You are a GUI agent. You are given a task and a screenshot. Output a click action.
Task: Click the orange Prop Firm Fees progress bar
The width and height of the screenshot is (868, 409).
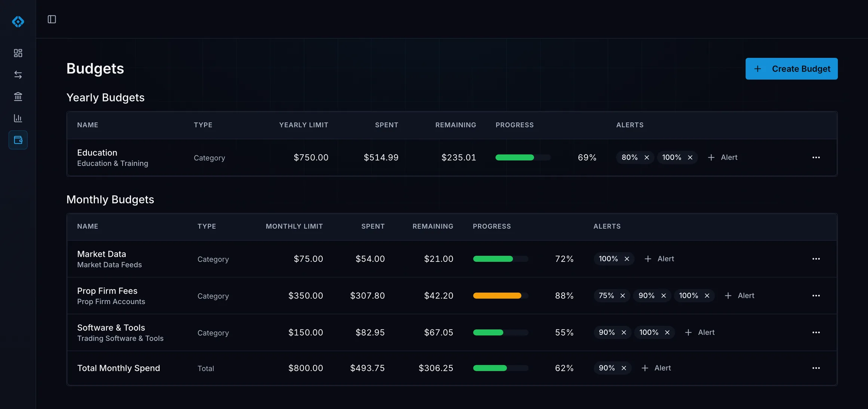[x=500, y=296]
